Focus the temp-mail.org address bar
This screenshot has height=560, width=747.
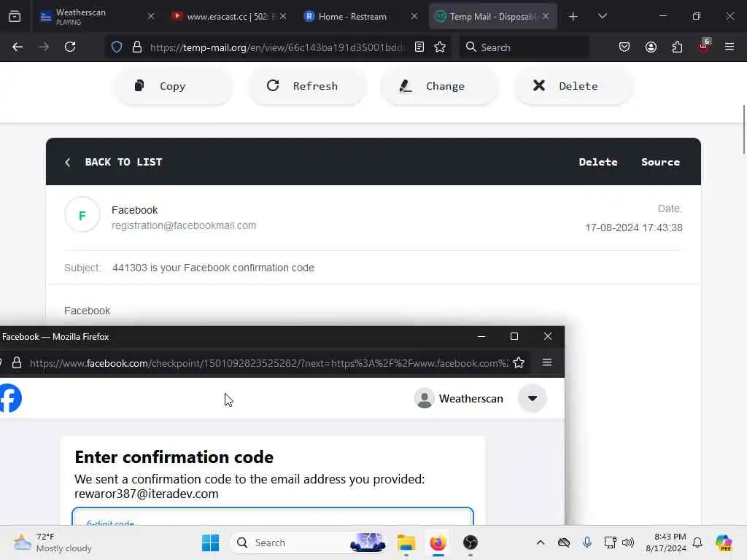(278, 47)
